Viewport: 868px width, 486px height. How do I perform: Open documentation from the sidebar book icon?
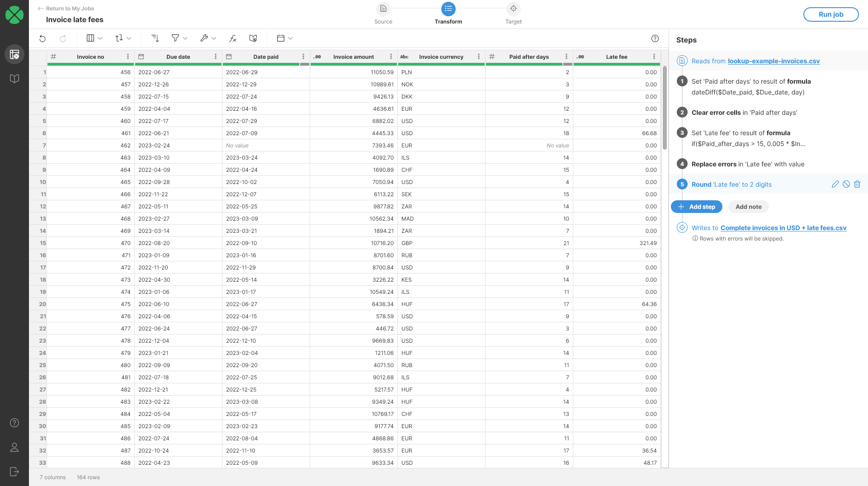tap(14, 78)
